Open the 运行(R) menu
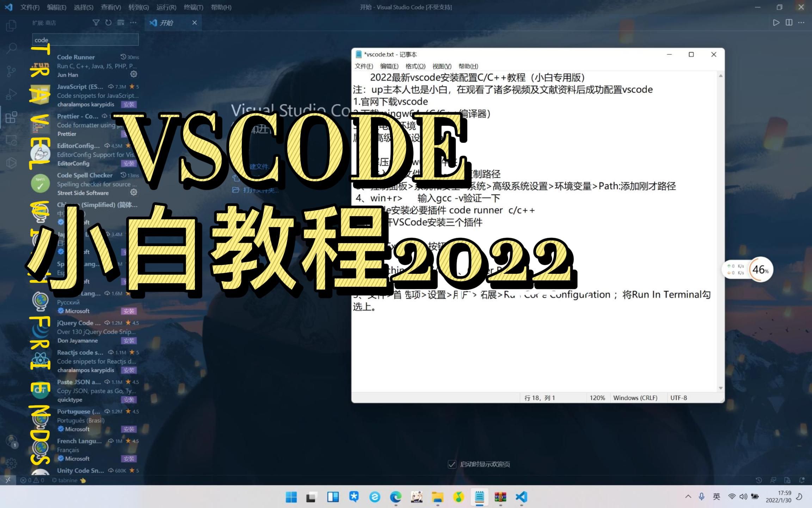The height and width of the screenshot is (508, 812). pos(166,7)
